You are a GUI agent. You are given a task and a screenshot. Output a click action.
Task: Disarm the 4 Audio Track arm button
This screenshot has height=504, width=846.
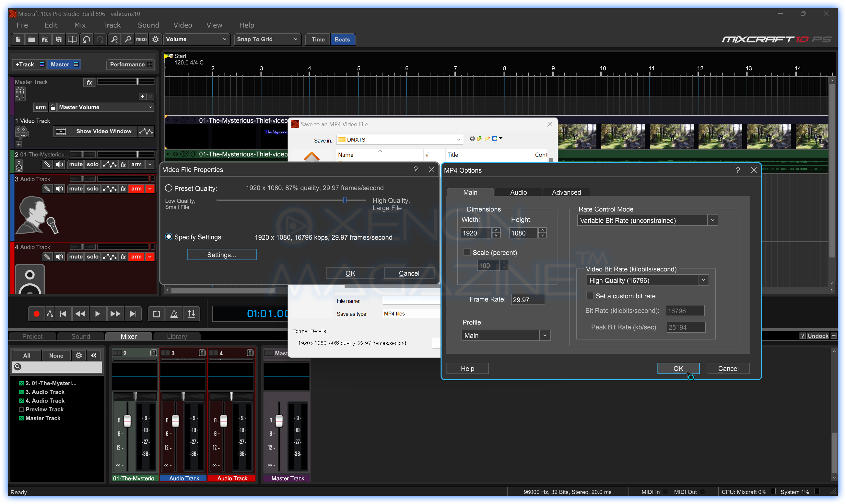tap(136, 257)
